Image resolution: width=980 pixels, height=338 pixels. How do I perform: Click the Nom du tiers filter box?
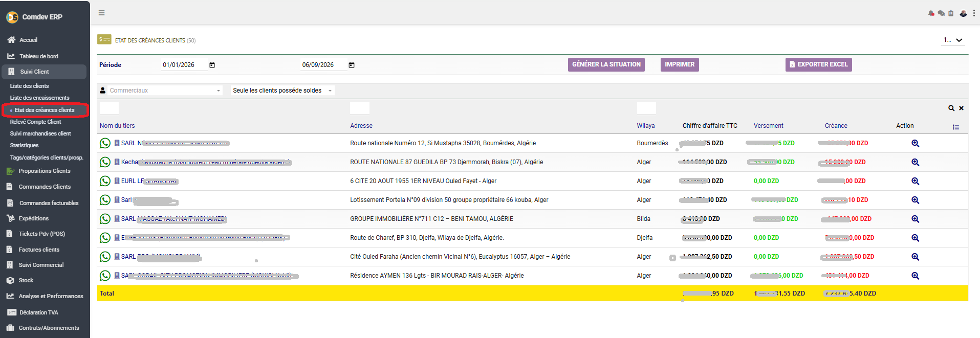(x=109, y=108)
